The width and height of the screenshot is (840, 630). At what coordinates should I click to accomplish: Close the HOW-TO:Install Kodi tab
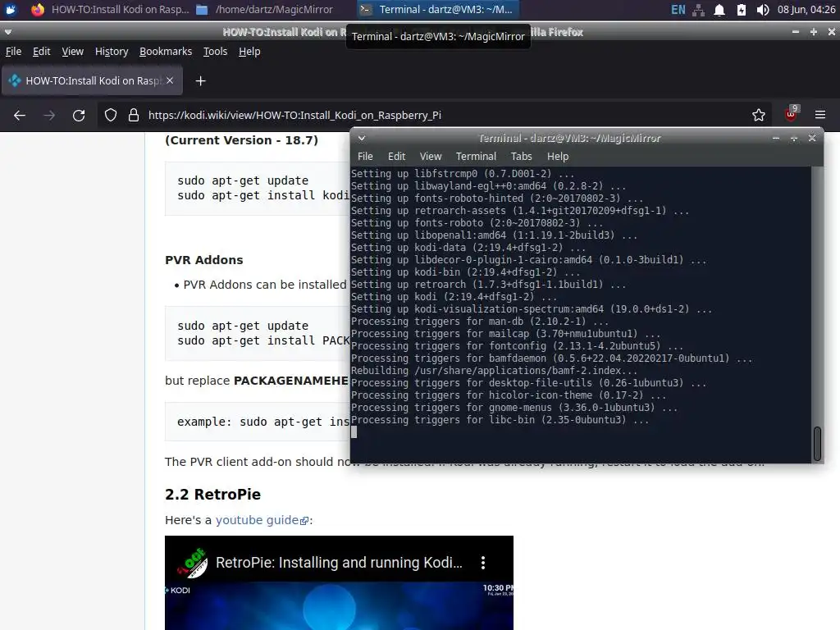point(169,80)
